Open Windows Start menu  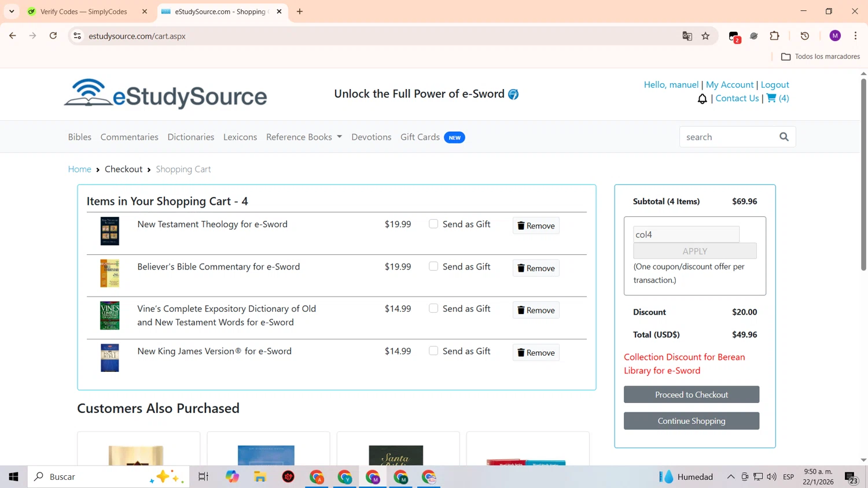[x=13, y=477]
